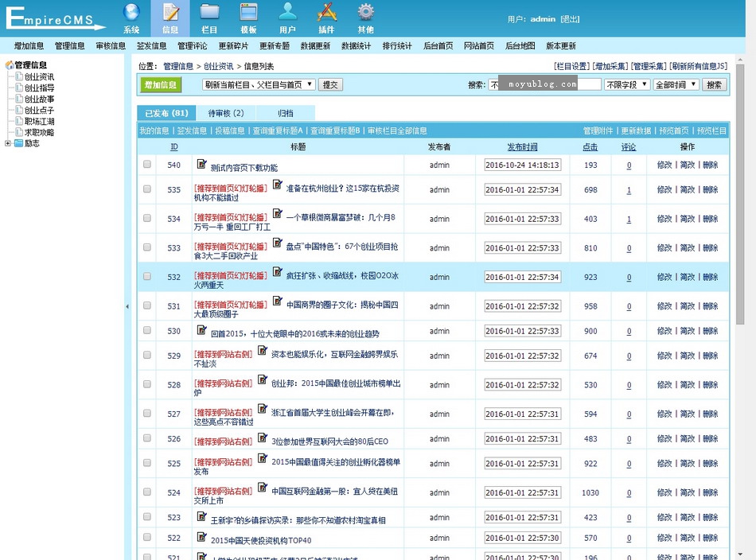Screen dimensions: 756x560
Task: Click the edit icon in row 523
Action: pos(201,516)
